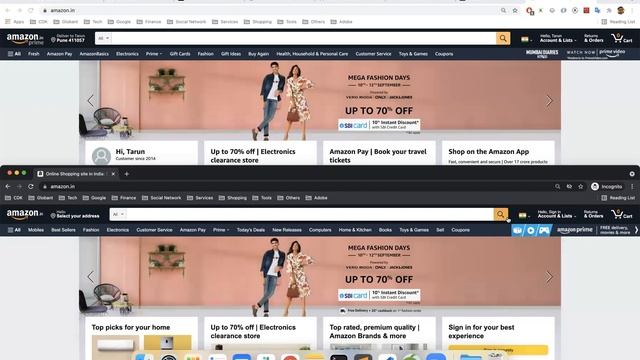Reload the page in the incognito window
Screen dimensions: 640x360
pos(31,187)
